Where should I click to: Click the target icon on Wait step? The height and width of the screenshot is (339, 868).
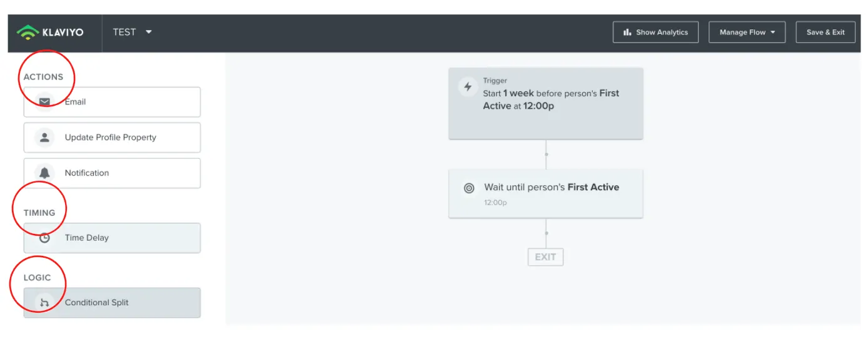pos(469,188)
